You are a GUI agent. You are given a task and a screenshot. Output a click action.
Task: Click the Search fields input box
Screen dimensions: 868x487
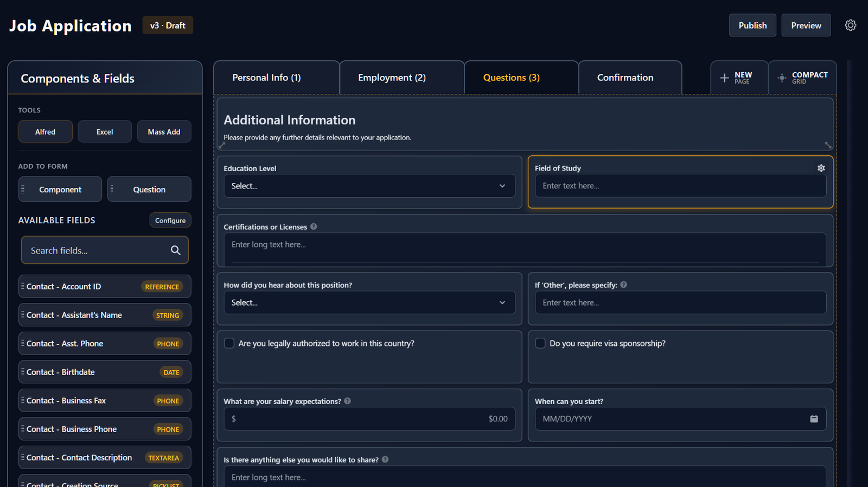(98, 250)
